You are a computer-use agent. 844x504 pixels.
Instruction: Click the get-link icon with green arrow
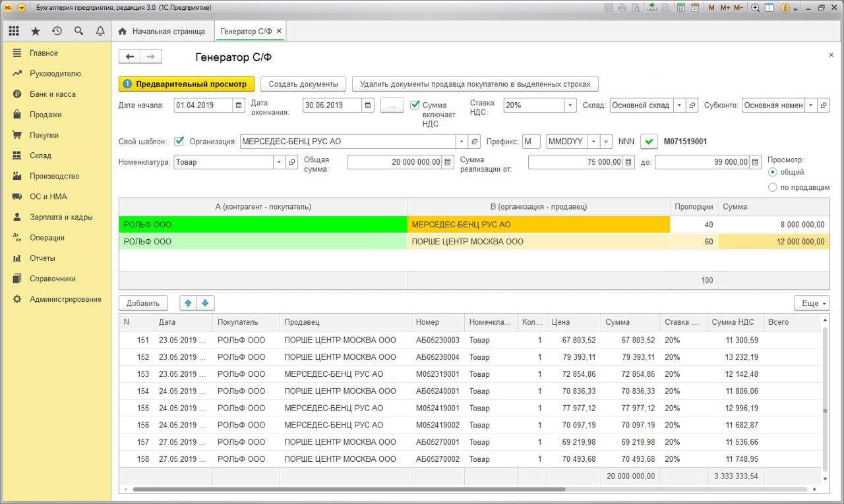[x=651, y=8]
